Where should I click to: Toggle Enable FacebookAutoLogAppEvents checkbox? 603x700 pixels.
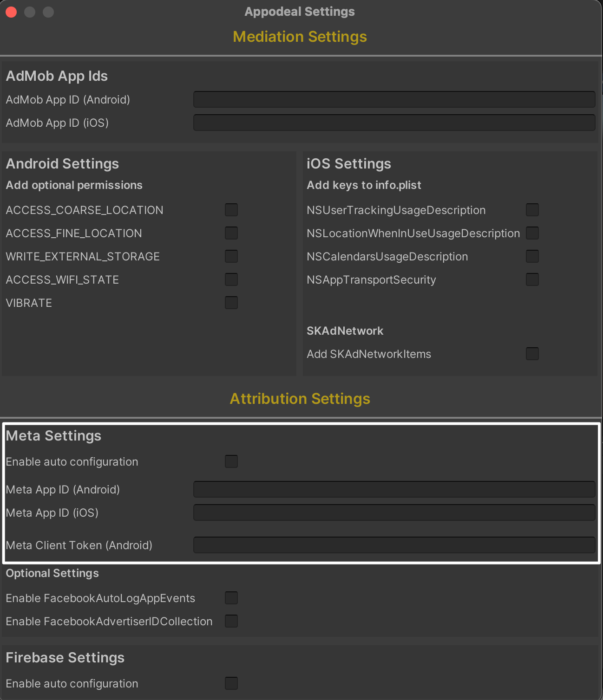click(231, 598)
